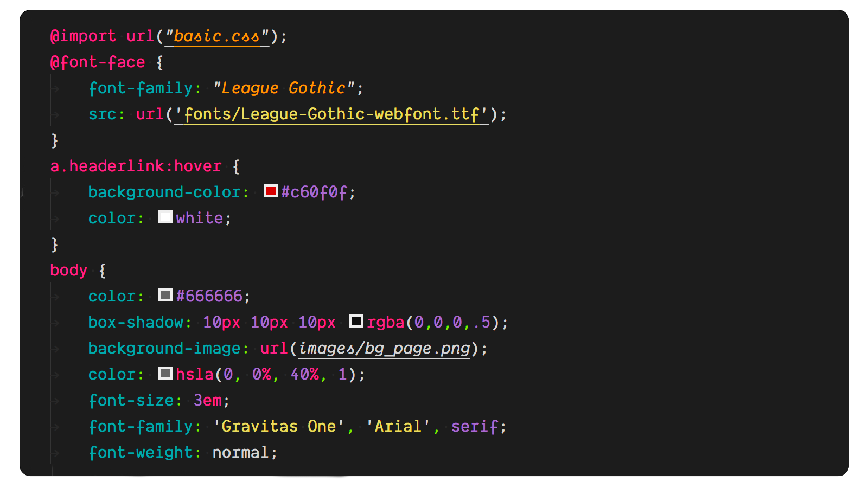868x488 pixels.
Task: Click the closing brace of a.headerlink:hover block
Action: (54, 245)
